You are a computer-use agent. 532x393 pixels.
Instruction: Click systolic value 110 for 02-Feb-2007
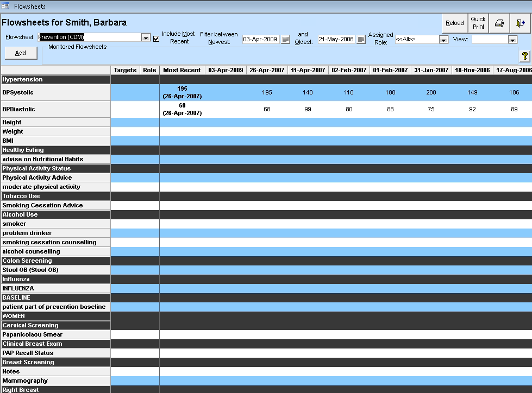point(349,92)
